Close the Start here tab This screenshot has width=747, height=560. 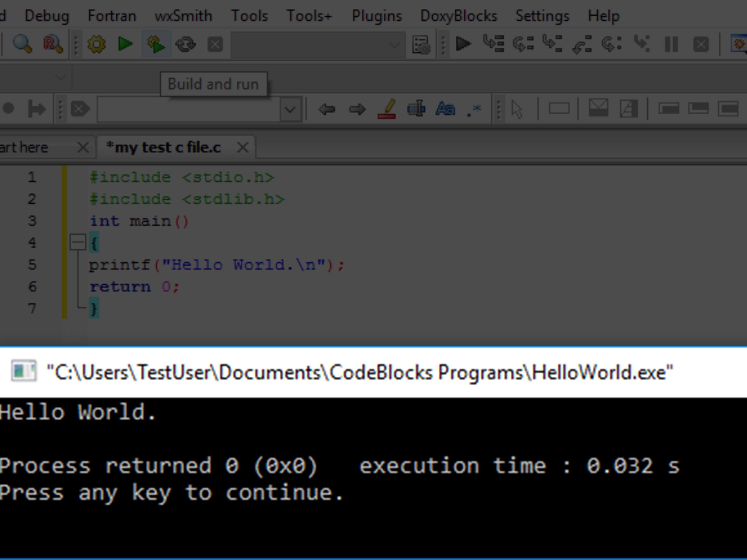click(83, 147)
